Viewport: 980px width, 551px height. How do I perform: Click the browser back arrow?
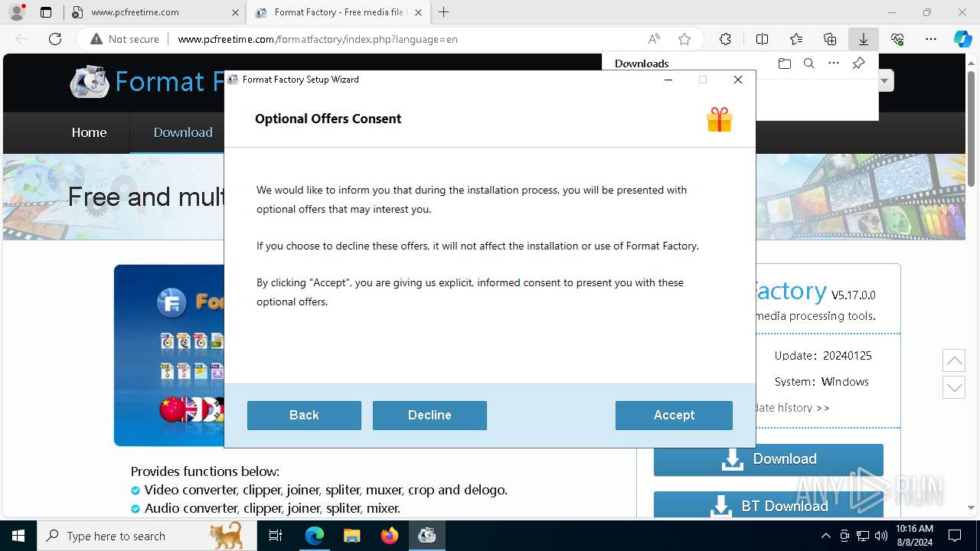(21, 39)
